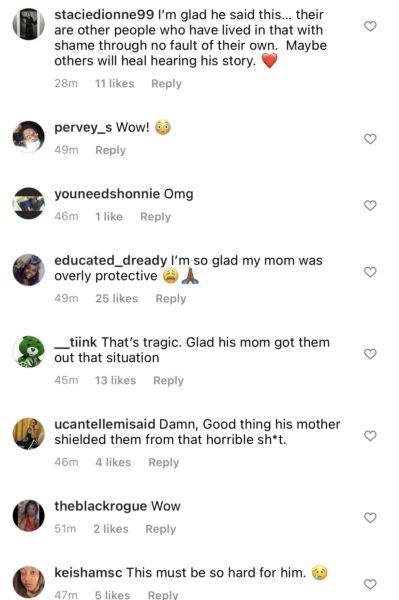This screenshot has height=600, width=399.
Task: Reply to ucantellemisaid's comment
Action: 164,463
